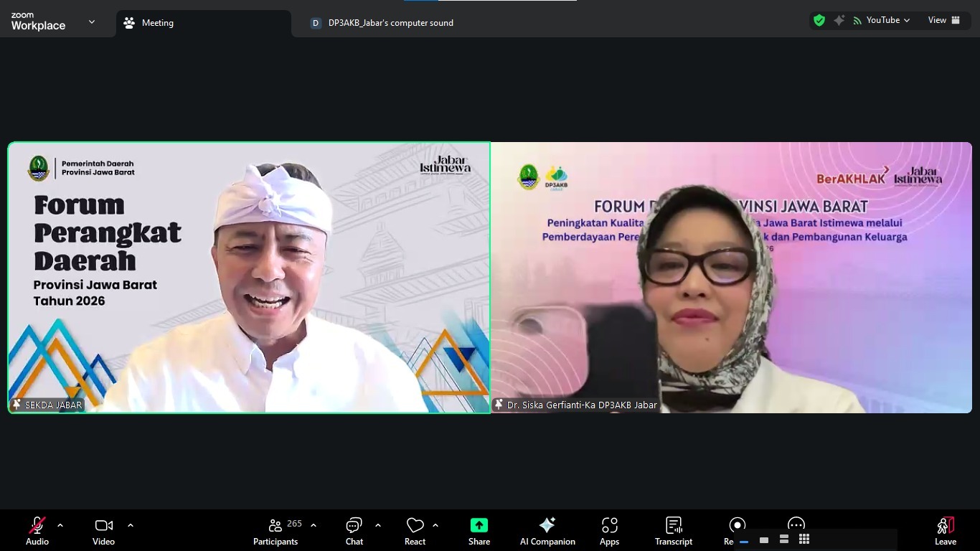Open the video options arrow beside Video
This screenshot has width=980, height=551.
coord(131,525)
